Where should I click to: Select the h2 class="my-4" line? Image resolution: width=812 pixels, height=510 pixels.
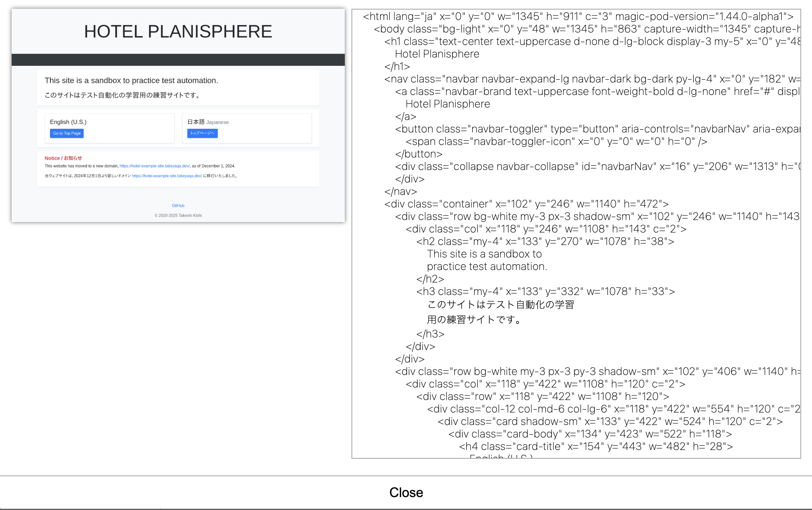click(x=545, y=241)
